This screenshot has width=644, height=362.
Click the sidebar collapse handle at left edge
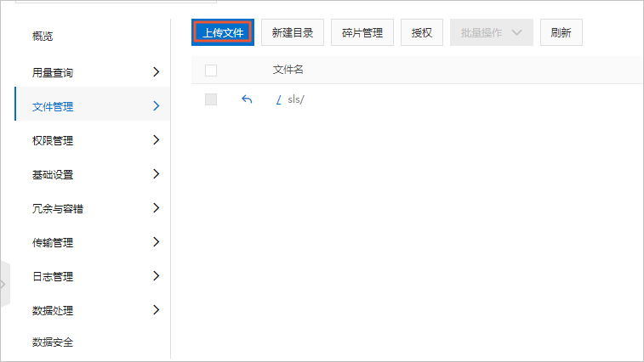[4, 284]
